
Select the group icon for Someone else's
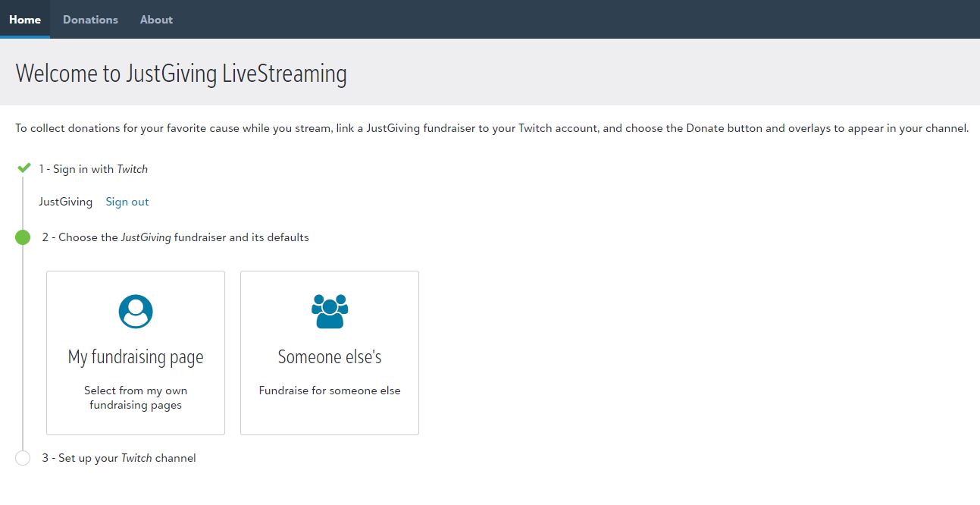pyautogui.click(x=330, y=311)
